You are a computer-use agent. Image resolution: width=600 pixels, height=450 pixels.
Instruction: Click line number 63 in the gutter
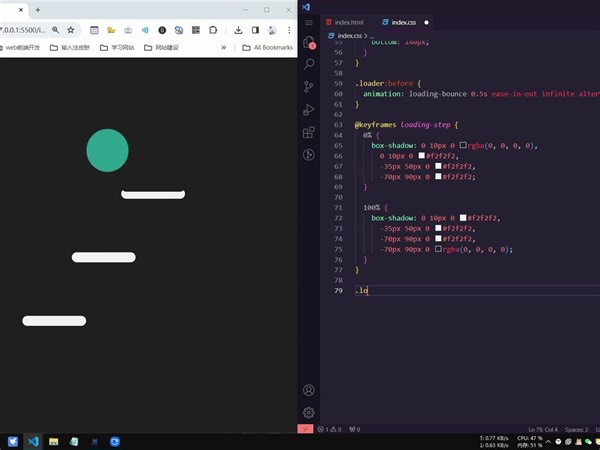[x=338, y=125]
